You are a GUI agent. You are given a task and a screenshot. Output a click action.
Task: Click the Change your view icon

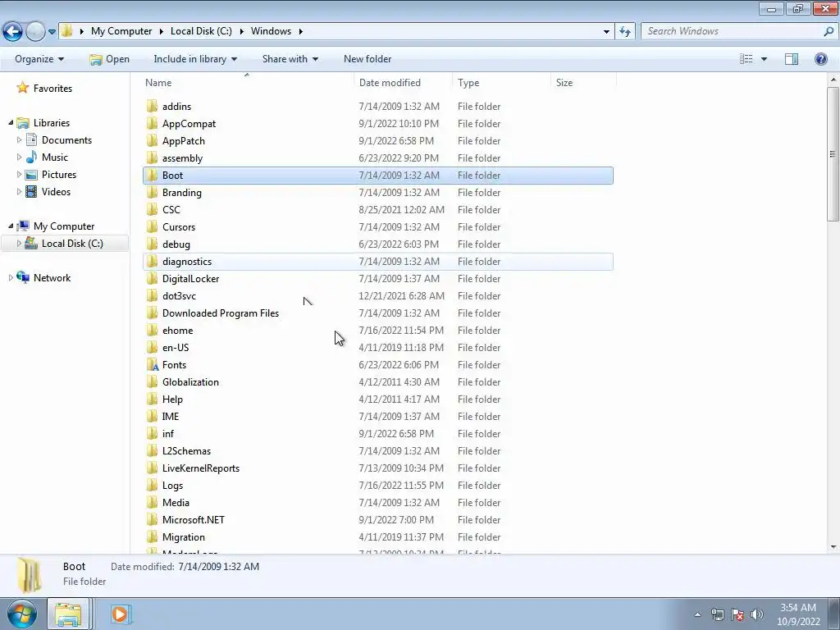click(746, 59)
